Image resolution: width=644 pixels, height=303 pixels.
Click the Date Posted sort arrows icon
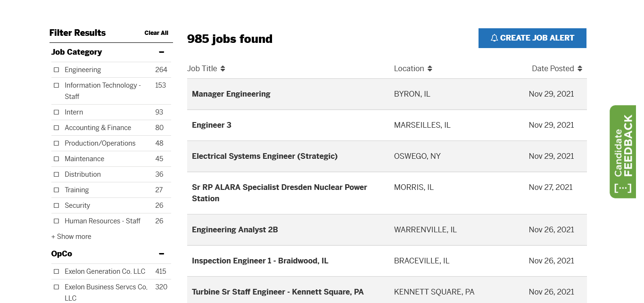(x=579, y=69)
